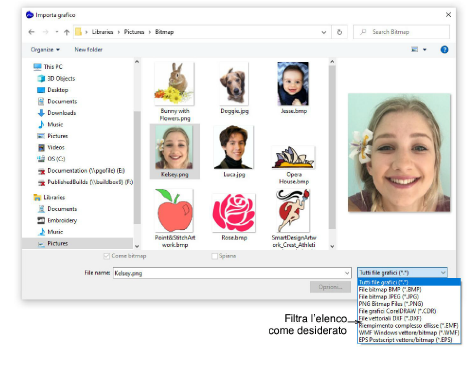The image size is (475, 365).
Task: Select Music under This PC
Action: tap(50, 124)
